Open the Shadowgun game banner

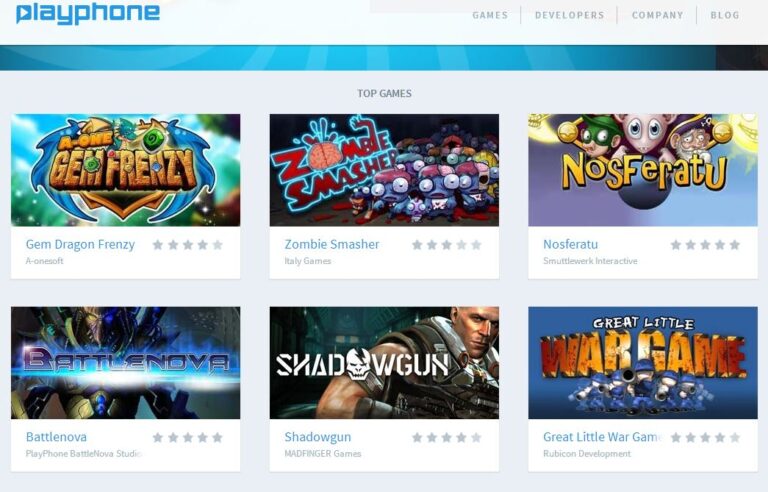(x=384, y=363)
